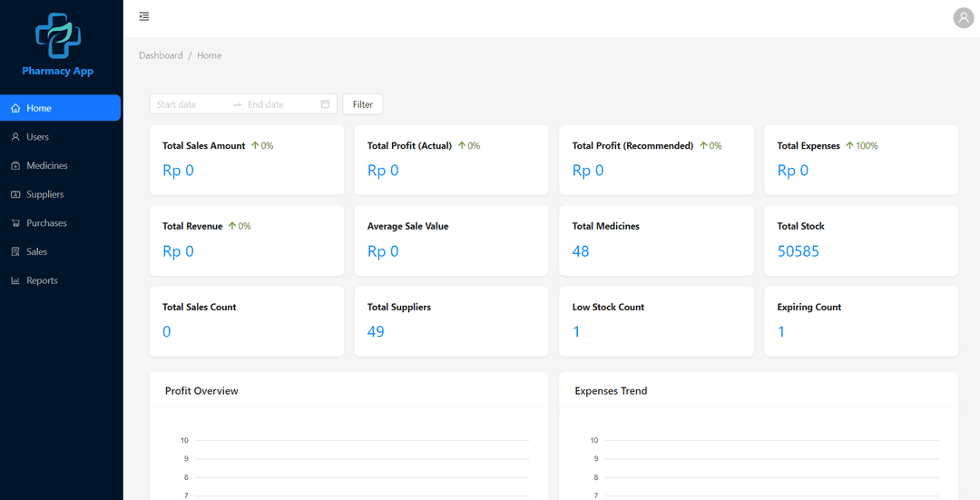Image resolution: width=980 pixels, height=500 pixels.
Task: Click the Pharmacy App logo icon
Action: [58, 34]
